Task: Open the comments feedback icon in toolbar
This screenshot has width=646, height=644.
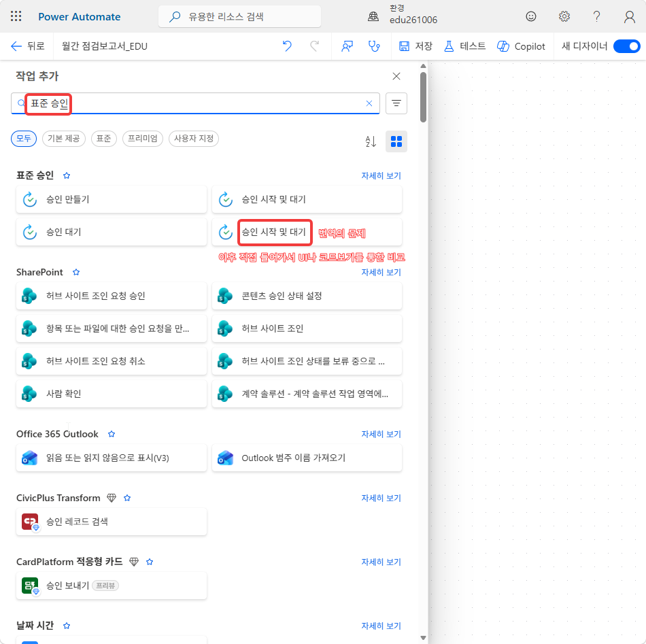Action: pos(347,46)
